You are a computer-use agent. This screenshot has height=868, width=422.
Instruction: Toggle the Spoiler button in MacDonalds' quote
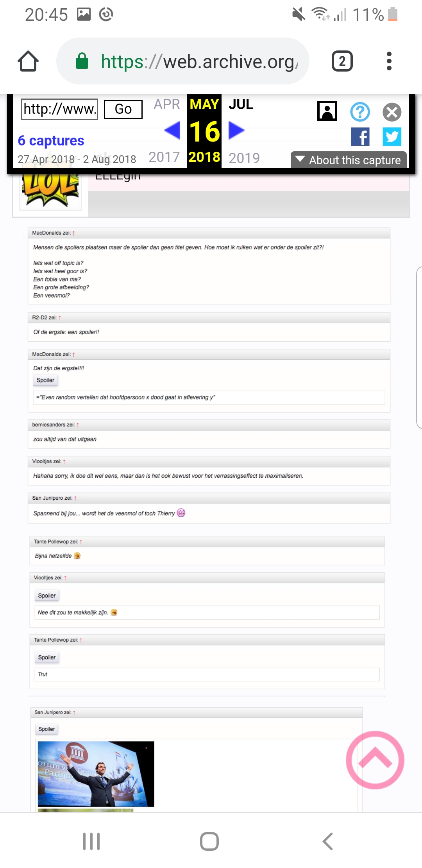point(45,380)
